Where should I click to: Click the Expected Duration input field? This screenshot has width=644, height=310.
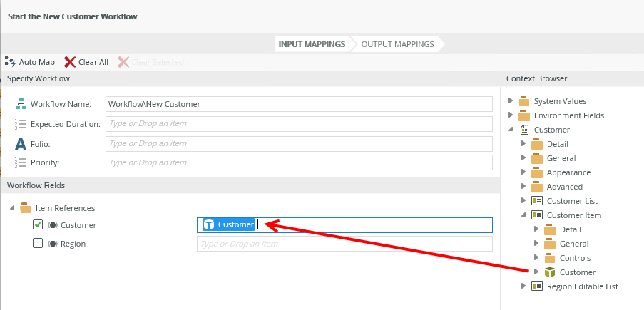point(299,124)
